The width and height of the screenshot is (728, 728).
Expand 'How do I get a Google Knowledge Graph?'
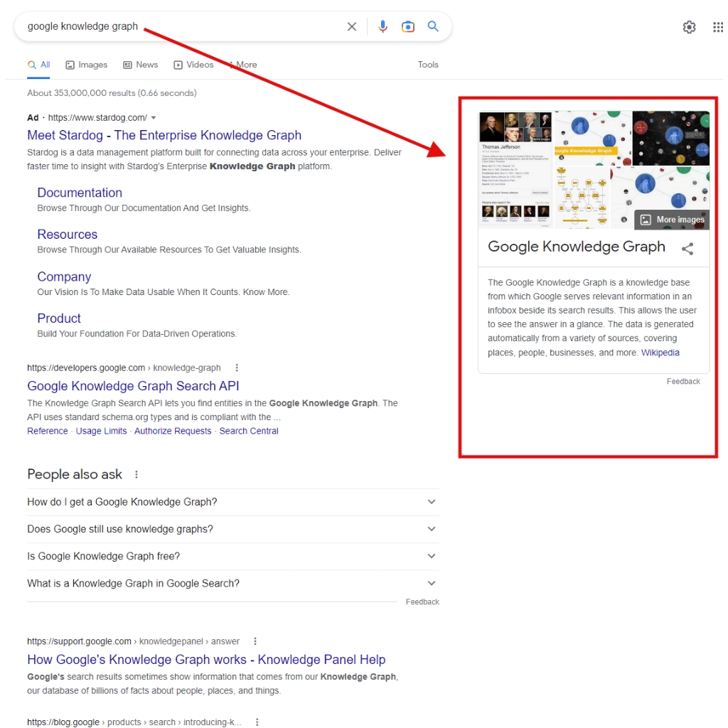232,502
